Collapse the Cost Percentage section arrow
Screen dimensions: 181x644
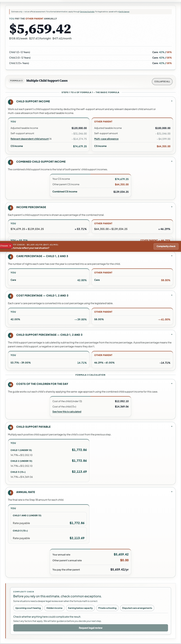(171, 295)
